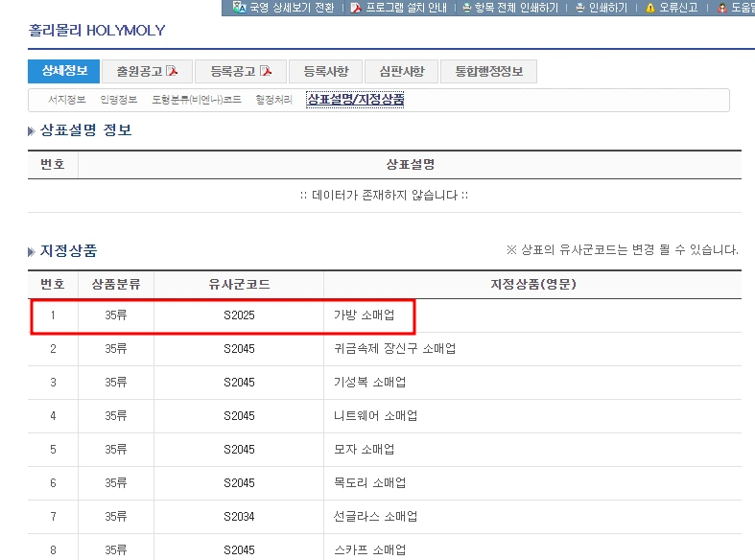Click the PDF icon beside 프로그램 설치 안내
Viewport: 755px width, 560px height.
[x=356, y=8]
